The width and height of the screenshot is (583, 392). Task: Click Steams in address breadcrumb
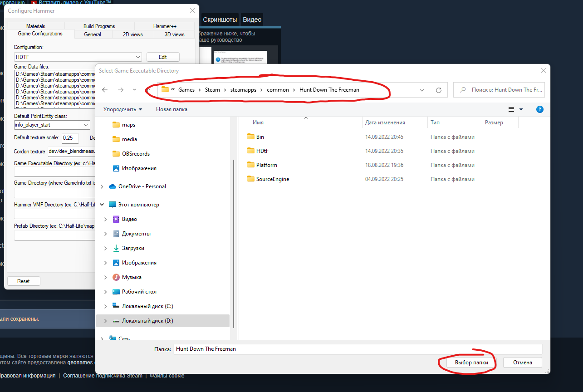click(212, 90)
